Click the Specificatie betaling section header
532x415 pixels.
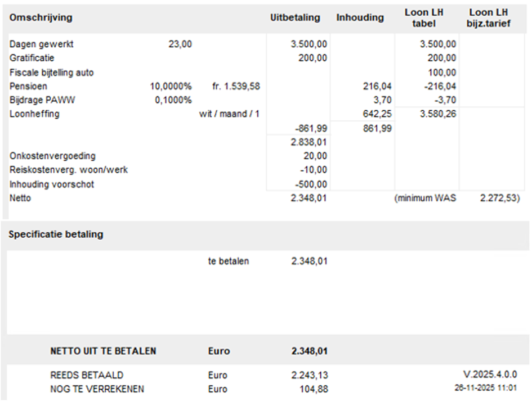click(x=56, y=234)
